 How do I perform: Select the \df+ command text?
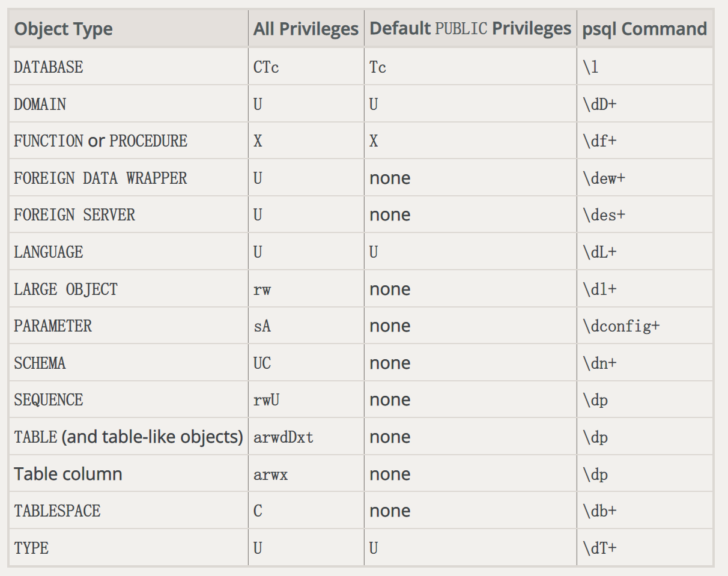click(599, 141)
